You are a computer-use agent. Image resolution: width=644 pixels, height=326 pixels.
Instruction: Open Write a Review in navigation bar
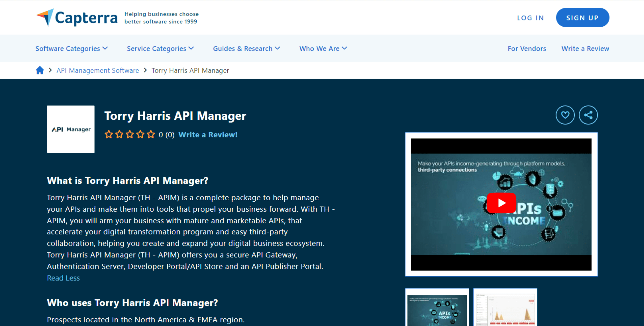[585, 48]
